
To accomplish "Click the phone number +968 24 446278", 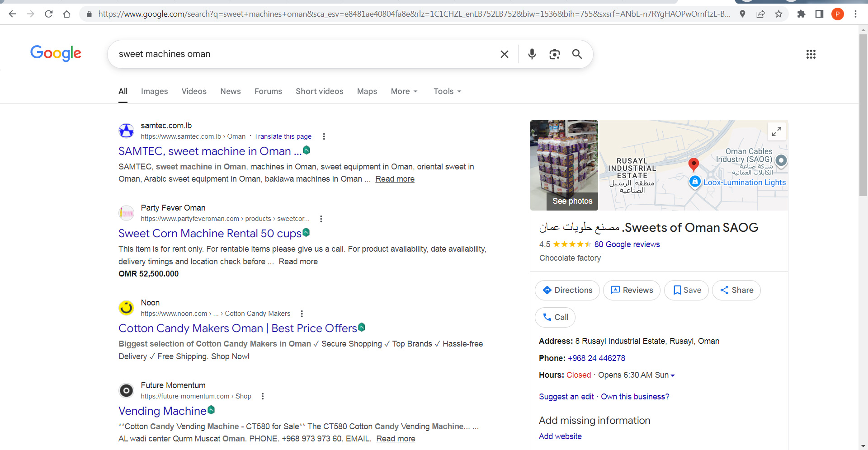I will [596, 358].
